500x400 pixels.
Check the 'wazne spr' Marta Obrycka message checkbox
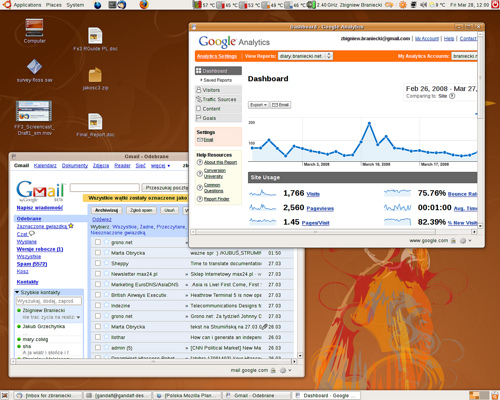tap(98, 253)
